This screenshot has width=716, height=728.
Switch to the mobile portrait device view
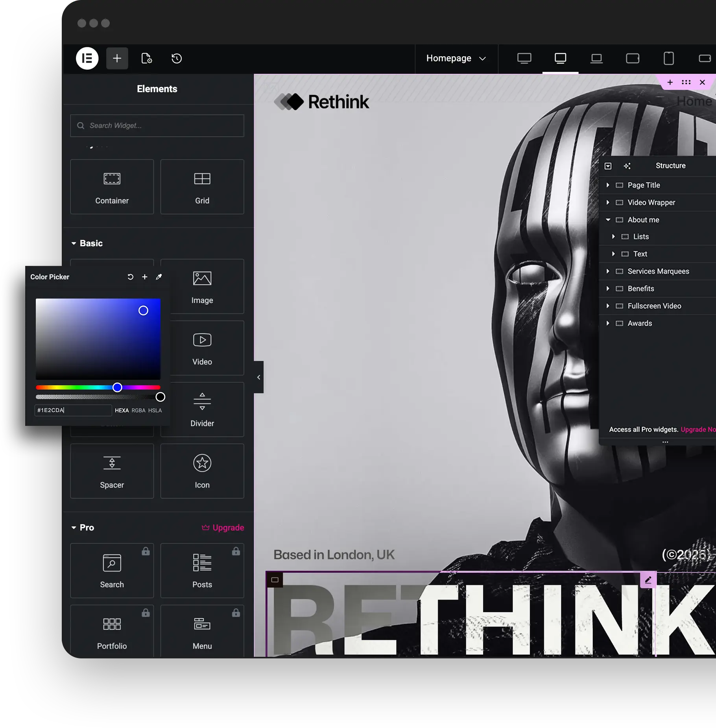668,59
